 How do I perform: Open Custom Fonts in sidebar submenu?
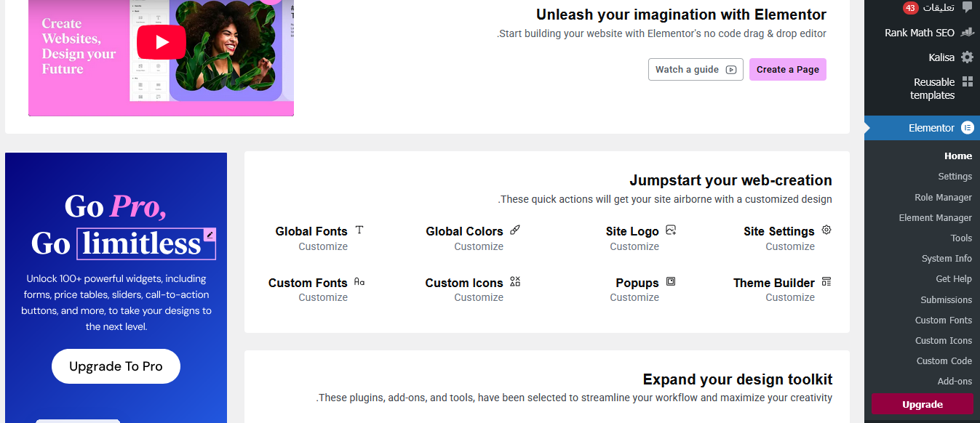click(x=944, y=320)
